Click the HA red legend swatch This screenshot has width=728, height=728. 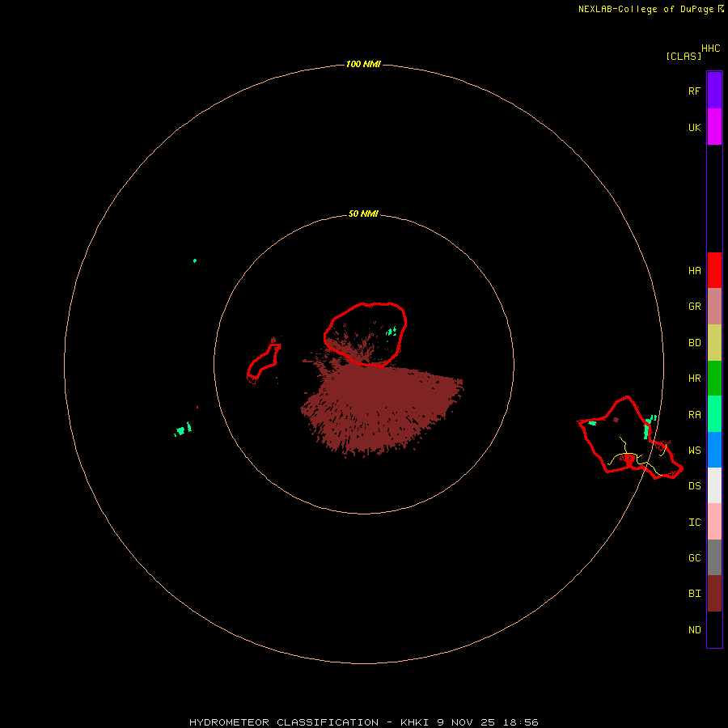pos(714,270)
